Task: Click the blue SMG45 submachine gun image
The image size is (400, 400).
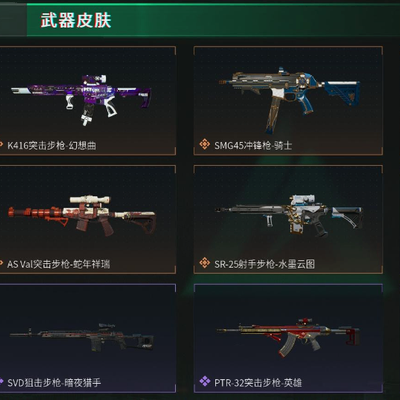Action: tap(289, 99)
